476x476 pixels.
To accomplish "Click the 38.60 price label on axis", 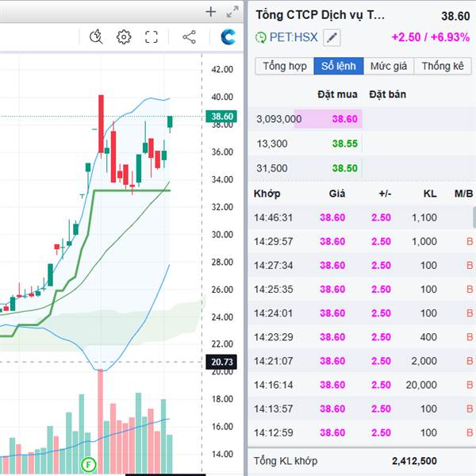I will point(222,117).
